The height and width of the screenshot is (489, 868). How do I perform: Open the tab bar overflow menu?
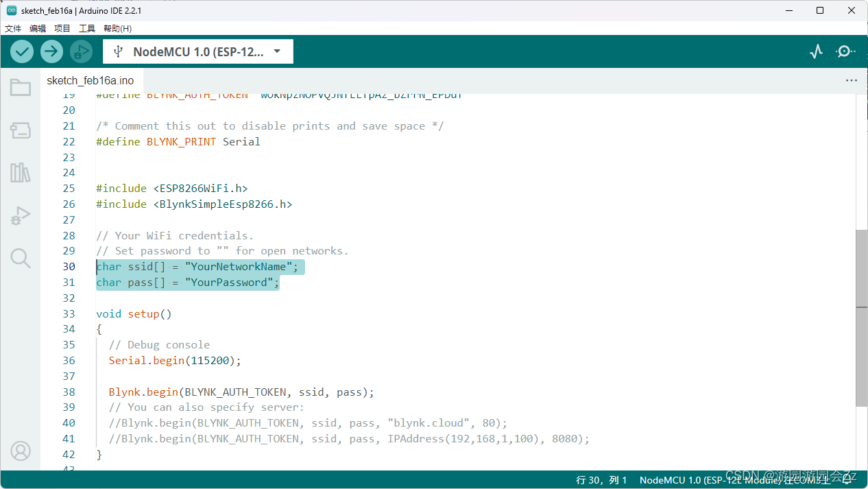point(851,80)
